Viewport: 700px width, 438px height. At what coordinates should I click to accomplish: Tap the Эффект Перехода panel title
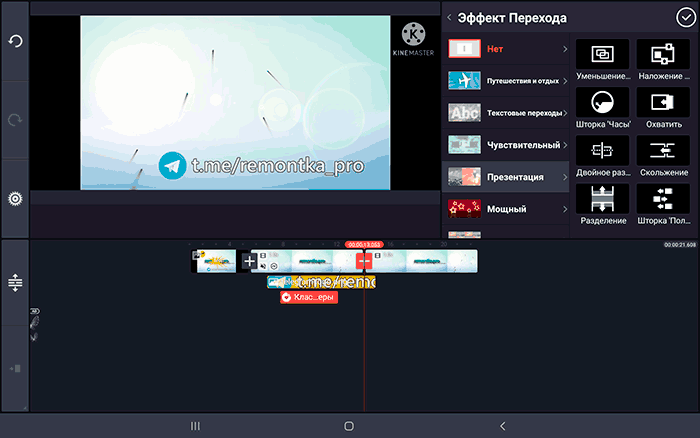[x=512, y=18]
